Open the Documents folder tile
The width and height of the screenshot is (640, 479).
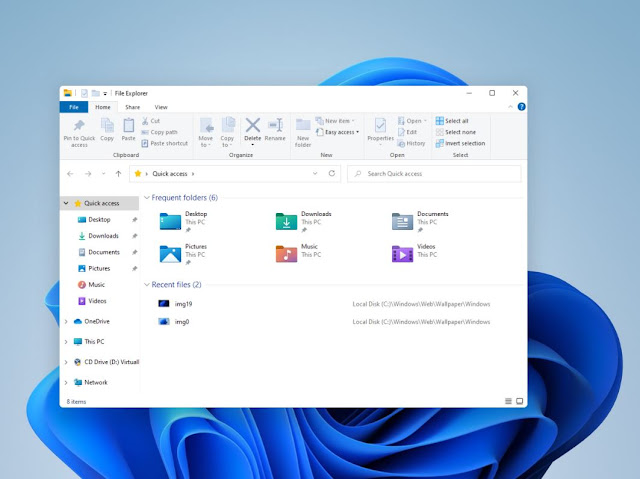click(420, 222)
